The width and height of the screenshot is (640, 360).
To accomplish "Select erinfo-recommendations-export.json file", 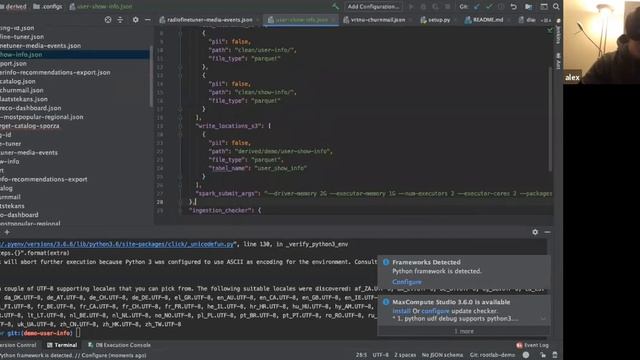I will [x=55, y=72].
